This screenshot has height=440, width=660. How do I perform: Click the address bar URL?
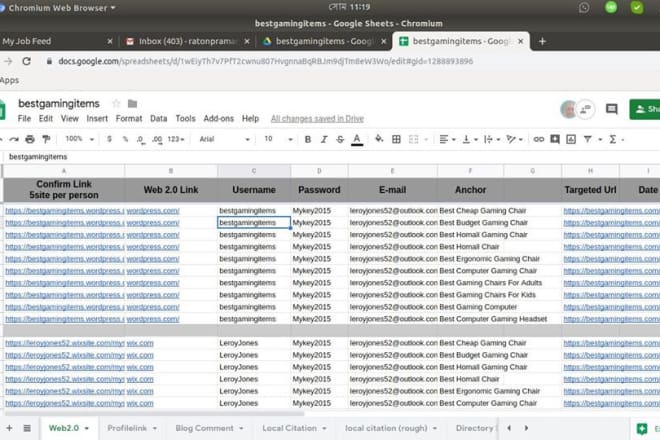click(x=266, y=61)
